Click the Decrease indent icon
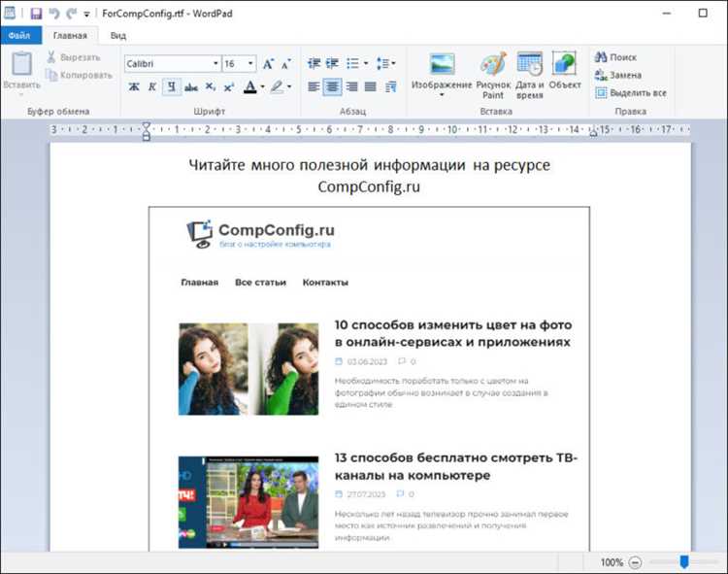Image resolution: width=728 pixels, height=574 pixels. click(x=314, y=63)
